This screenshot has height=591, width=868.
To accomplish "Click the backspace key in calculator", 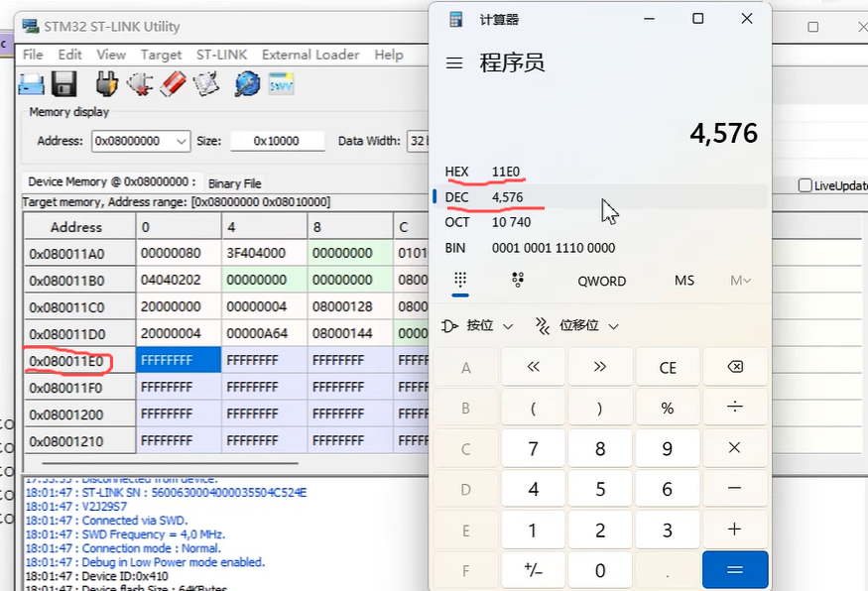I will (x=735, y=367).
